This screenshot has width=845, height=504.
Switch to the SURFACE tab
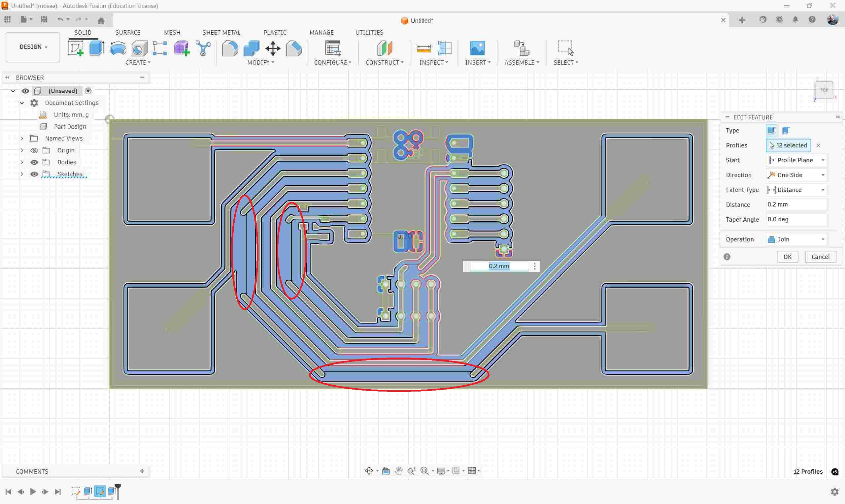127,33
